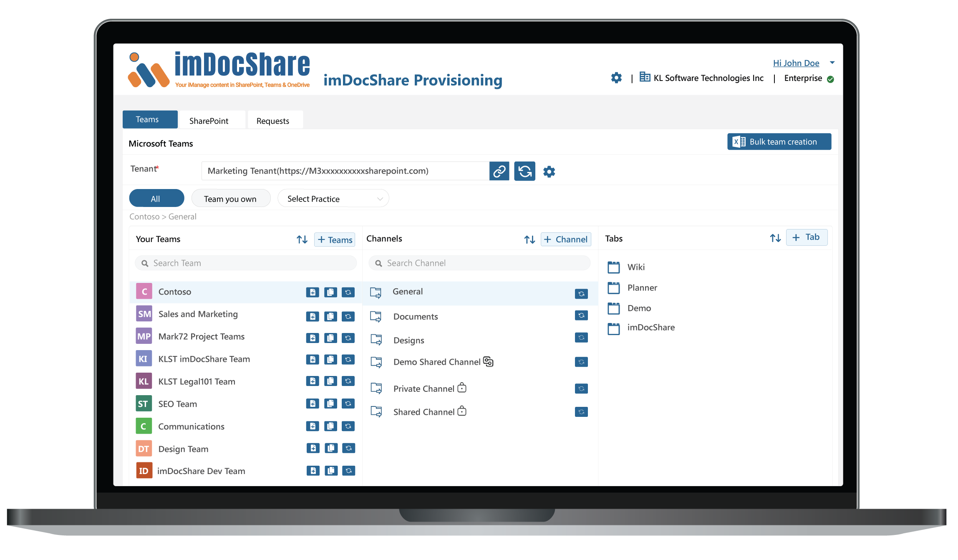Image resolution: width=958 pixels, height=560 pixels.
Task: Expand the Hi John Doe user menu arrow
Action: tap(832, 63)
